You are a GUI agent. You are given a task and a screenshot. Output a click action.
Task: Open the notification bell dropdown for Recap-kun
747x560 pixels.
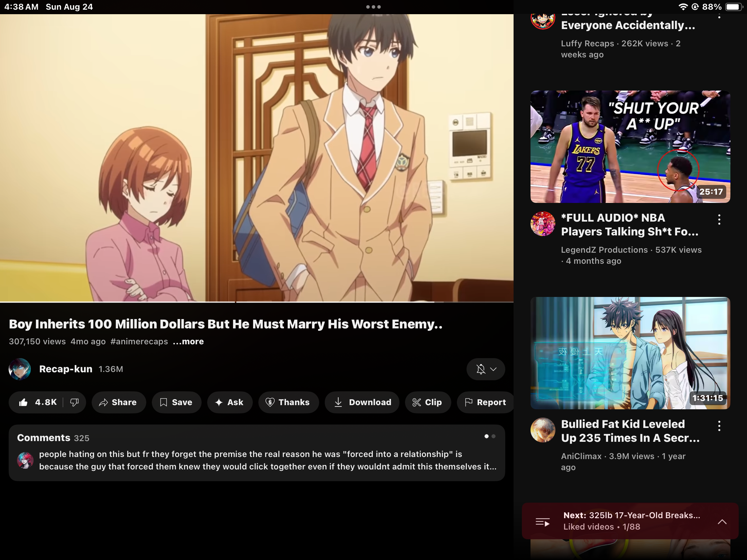click(x=486, y=369)
